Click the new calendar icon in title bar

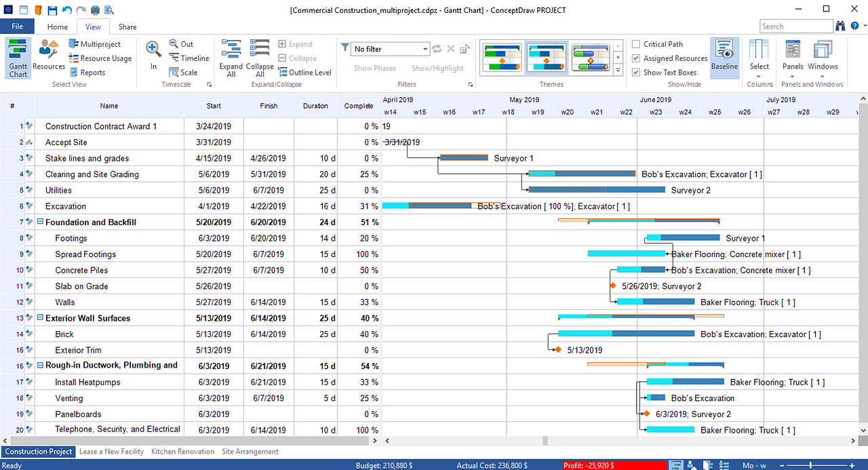23,9
